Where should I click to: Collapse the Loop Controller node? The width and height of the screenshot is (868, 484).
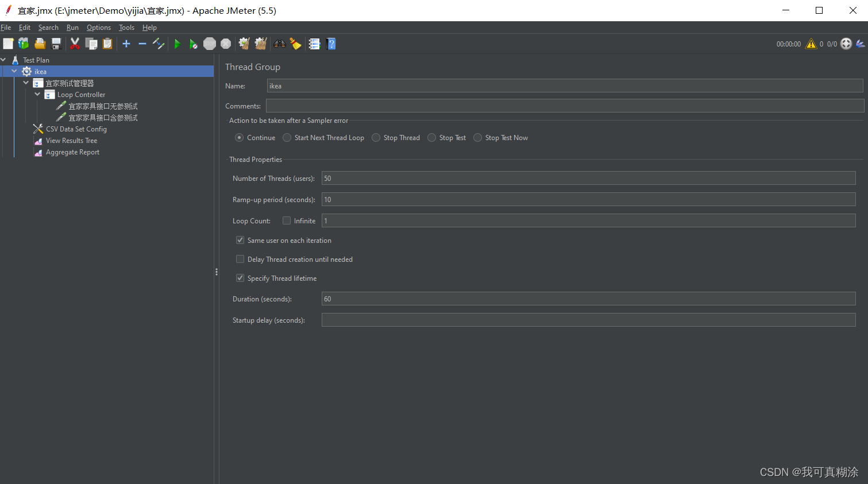coord(37,94)
